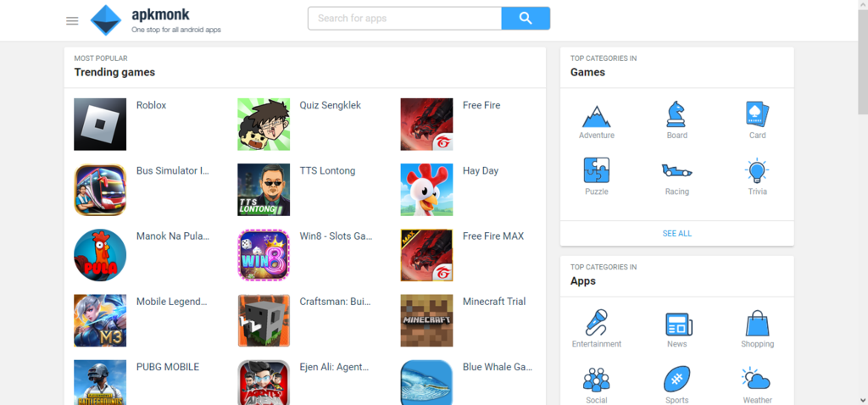
Task: Click the Ejen Ali: Agents title
Action: coord(334,367)
